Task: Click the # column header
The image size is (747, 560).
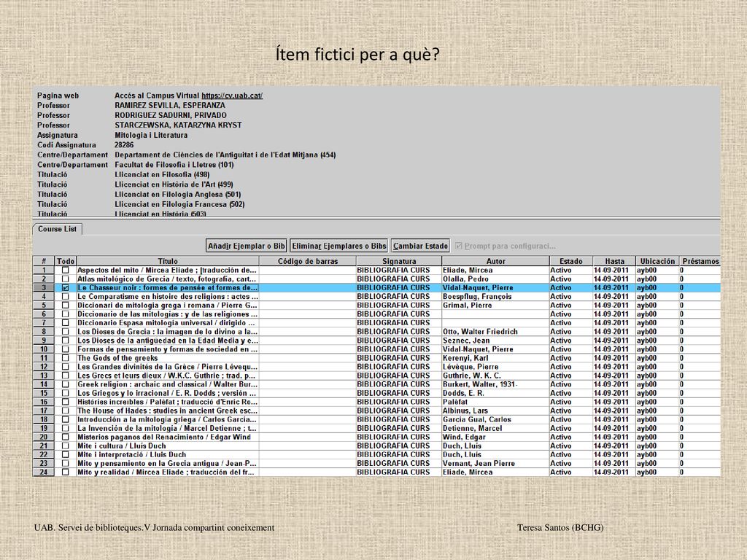Action: click(x=44, y=261)
